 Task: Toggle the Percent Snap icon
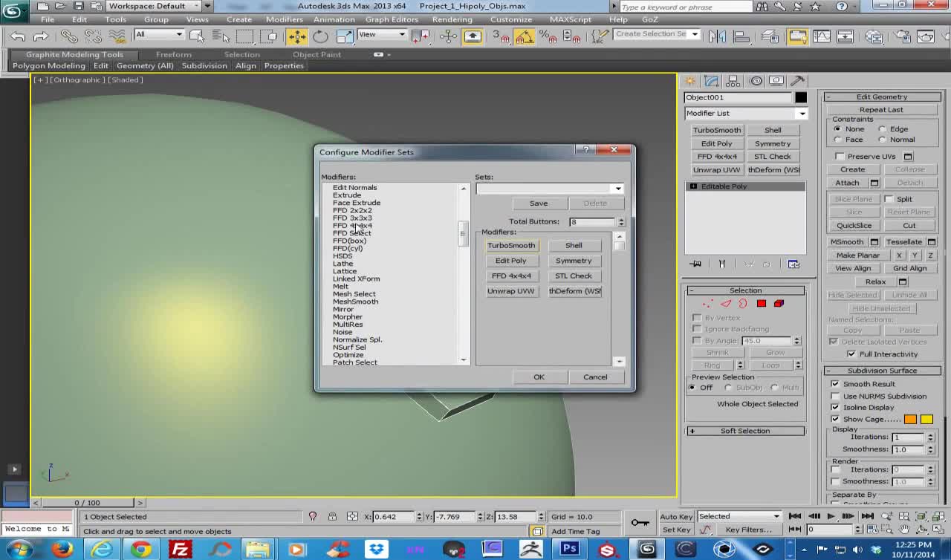point(548,36)
